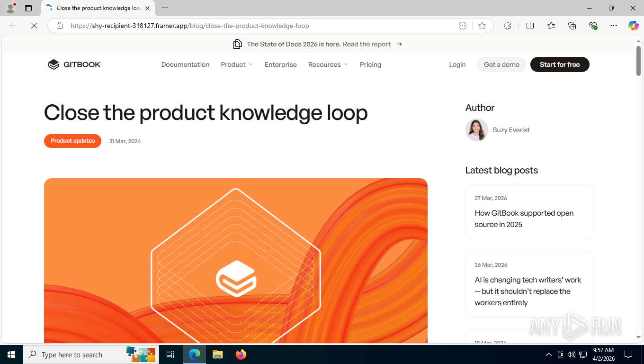Open the volume control in the tray
The image size is (644, 364).
(x=571, y=355)
